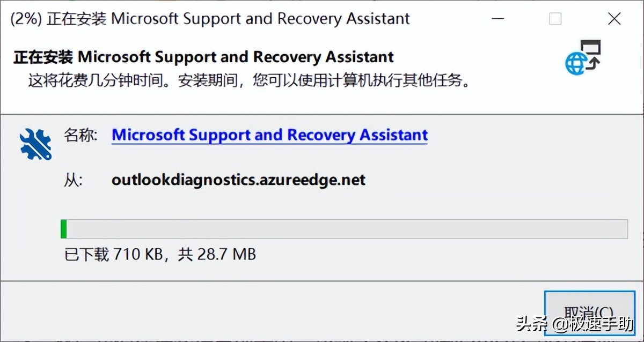This screenshot has width=644, height=342.
Task: Click the blue wrench tools icon
Action: click(x=35, y=144)
